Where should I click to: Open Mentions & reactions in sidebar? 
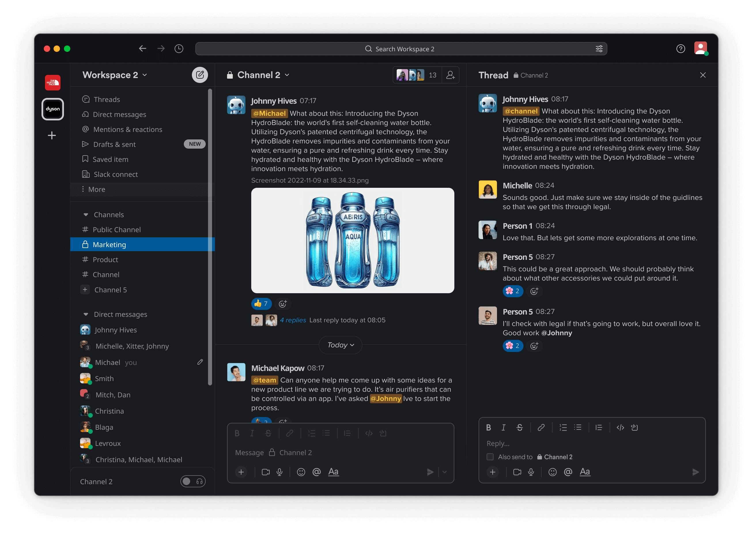(127, 129)
